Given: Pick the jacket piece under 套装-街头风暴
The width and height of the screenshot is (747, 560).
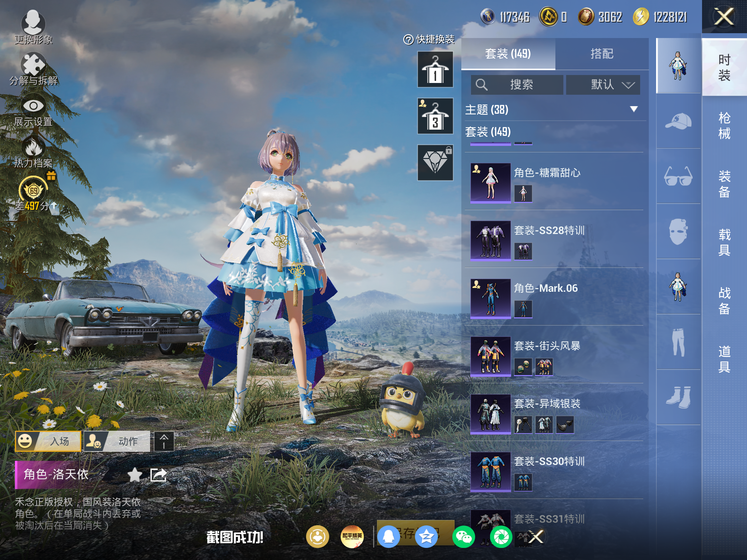Looking at the screenshot, I should pos(544,367).
